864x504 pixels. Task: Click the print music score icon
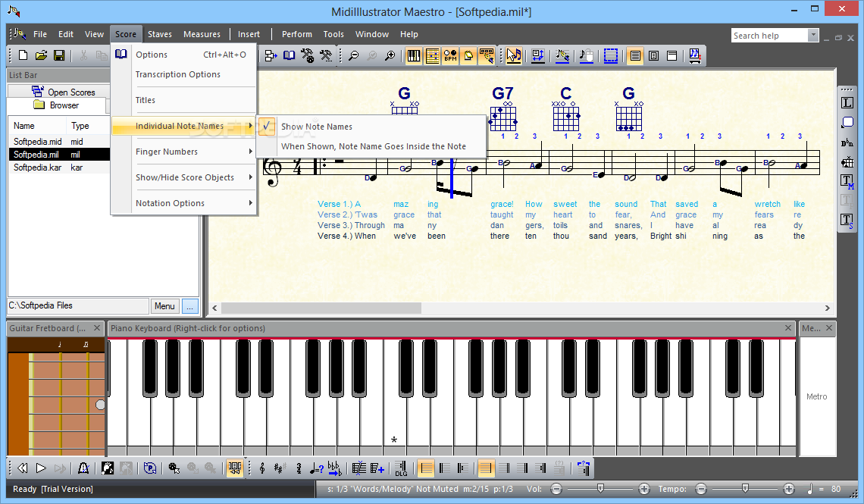click(x=695, y=55)
